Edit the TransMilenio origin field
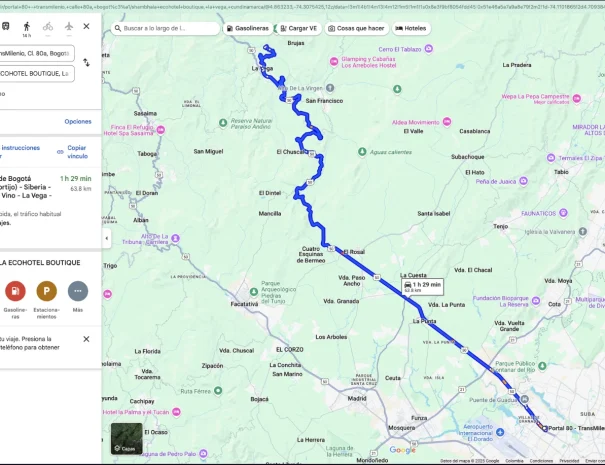Screen dimensions: 605x465 click(x=37, y=54)
